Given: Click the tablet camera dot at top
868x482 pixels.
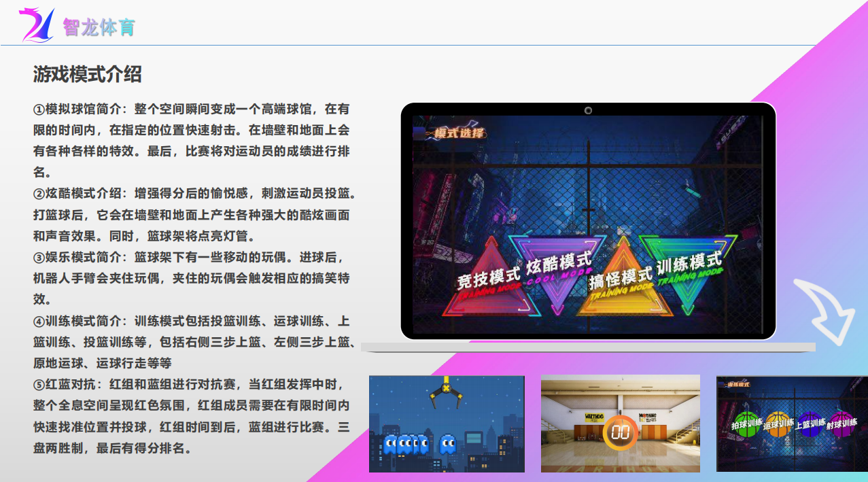Looking at the screenshot, I should 588,111.
